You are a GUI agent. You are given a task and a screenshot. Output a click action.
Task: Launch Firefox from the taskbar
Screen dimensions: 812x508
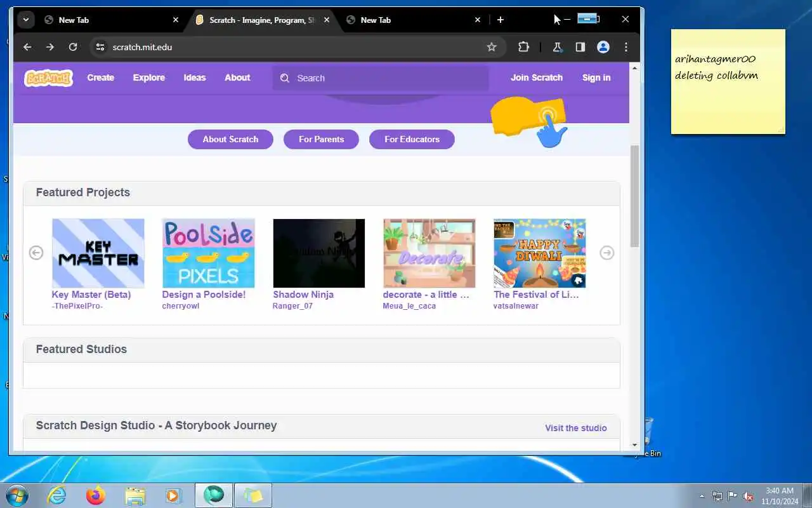(x=96, y=495)
